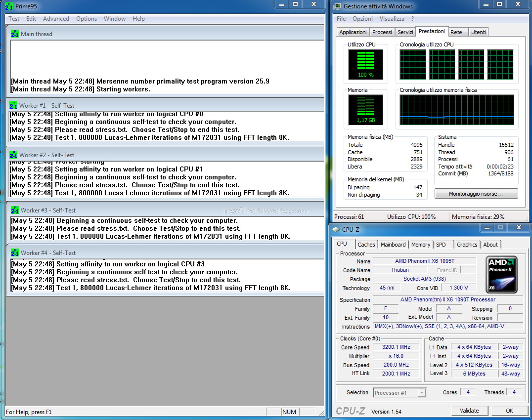Open the Opzioni menu in Task Manager
The image size is (532, 420).
pos(362,19)
